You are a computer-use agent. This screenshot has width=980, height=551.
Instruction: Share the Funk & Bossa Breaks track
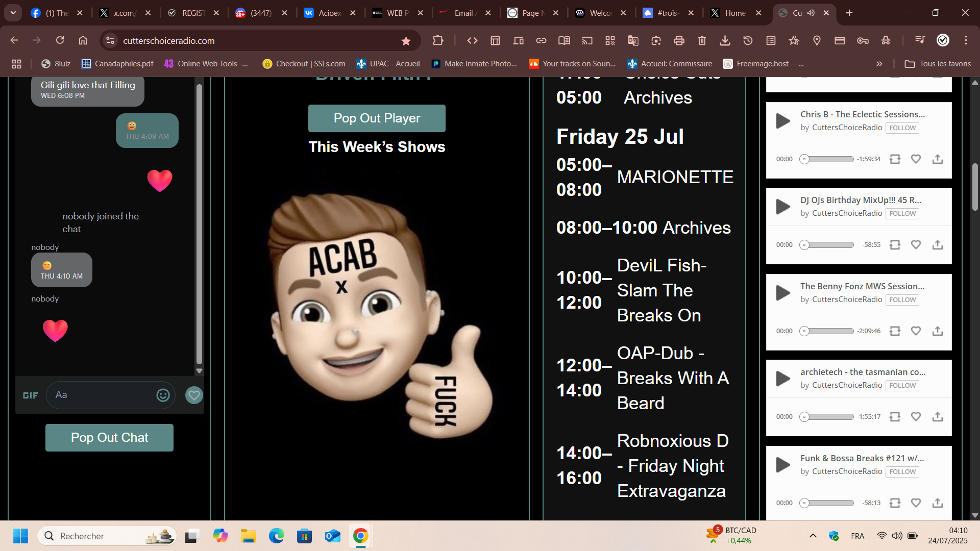click(x=937, y=503)
